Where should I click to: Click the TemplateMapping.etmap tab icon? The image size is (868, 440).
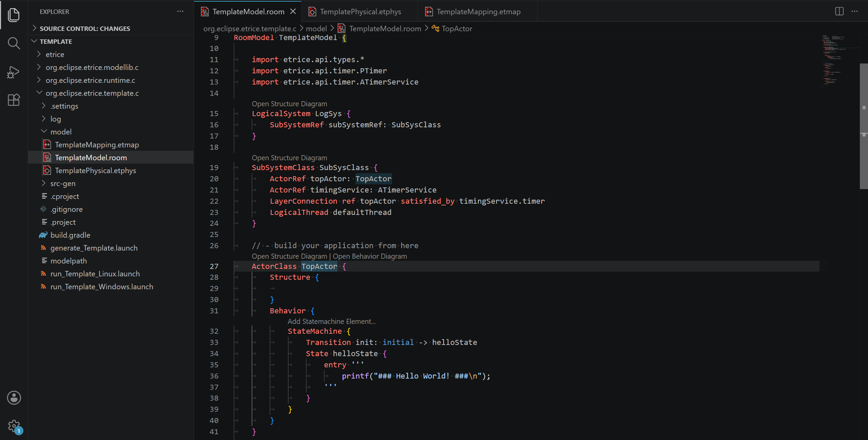pos(429,12)
